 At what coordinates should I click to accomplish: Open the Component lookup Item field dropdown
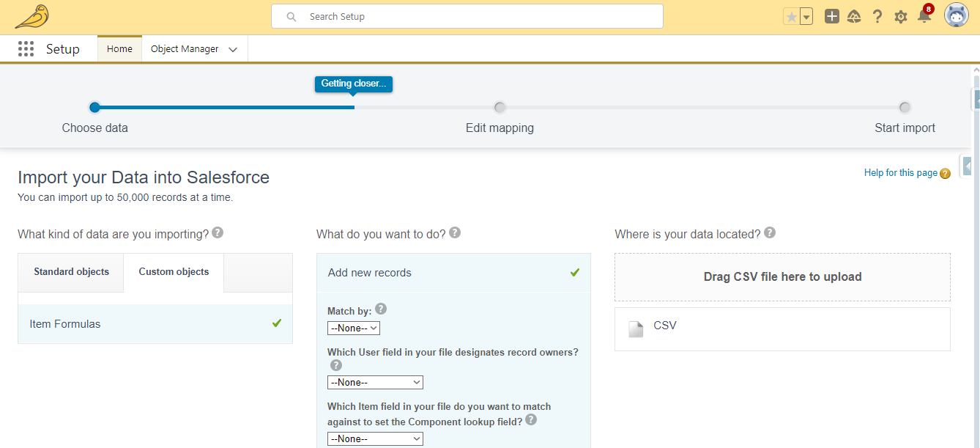(x=375, y=439)
